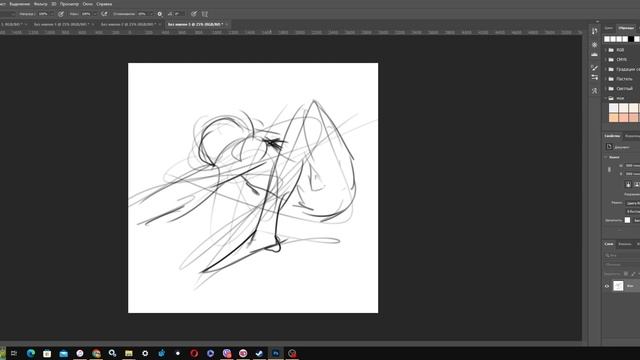The image size is (640, 360).
Task: Expand the RGB swatch folder
Action: [x=606, y=50]
